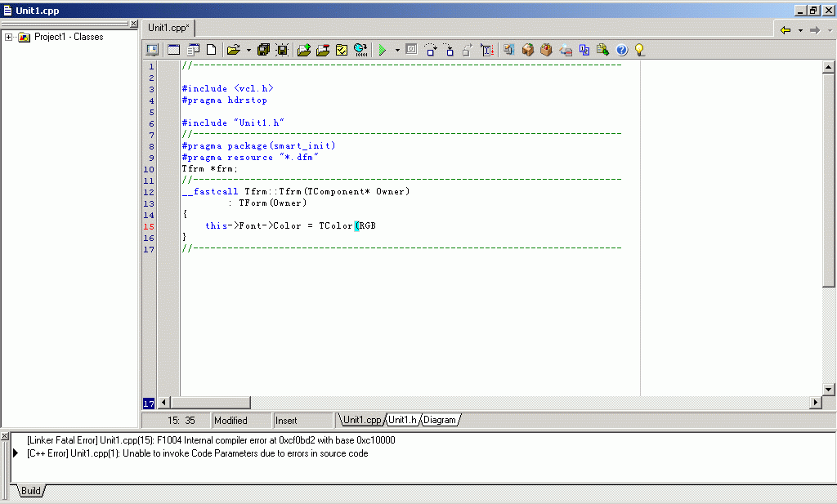Click the run to cursor icon
This screenshot has height=504, width=837.
pyautogui.click(x=487, y=50)
